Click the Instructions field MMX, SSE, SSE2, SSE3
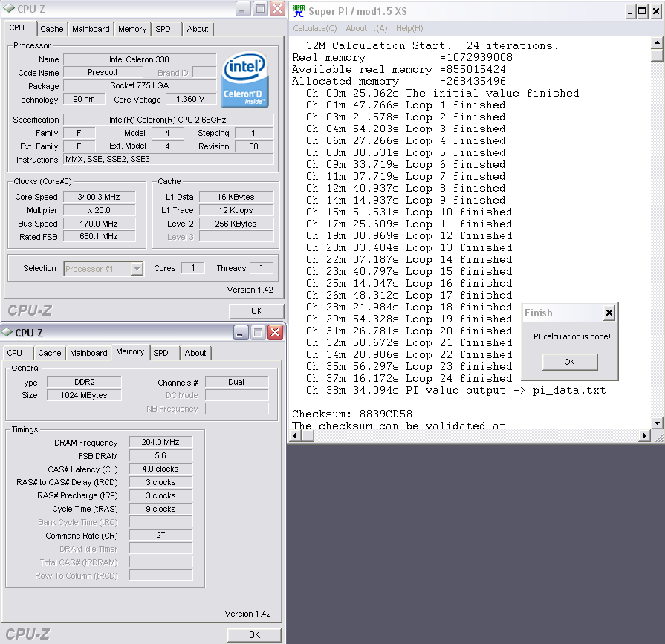Image resolution: width=665 pixels, height=644 pixels. tap(168, 159)
